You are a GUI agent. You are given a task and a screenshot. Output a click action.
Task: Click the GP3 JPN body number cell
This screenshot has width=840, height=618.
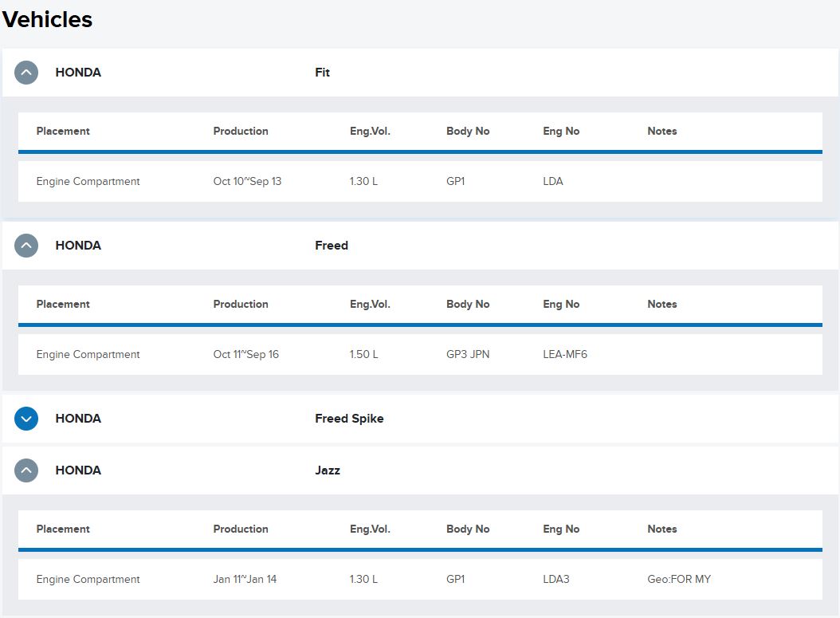tap(468, 354)
